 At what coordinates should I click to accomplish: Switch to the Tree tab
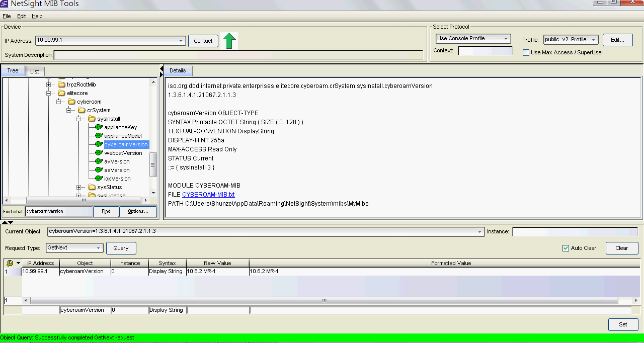point(13,71)
